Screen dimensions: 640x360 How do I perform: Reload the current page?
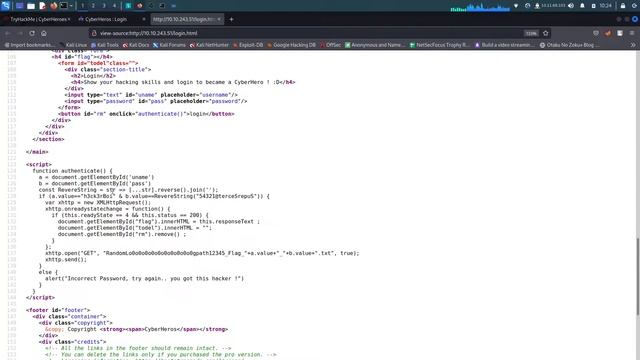coord(32,33)
